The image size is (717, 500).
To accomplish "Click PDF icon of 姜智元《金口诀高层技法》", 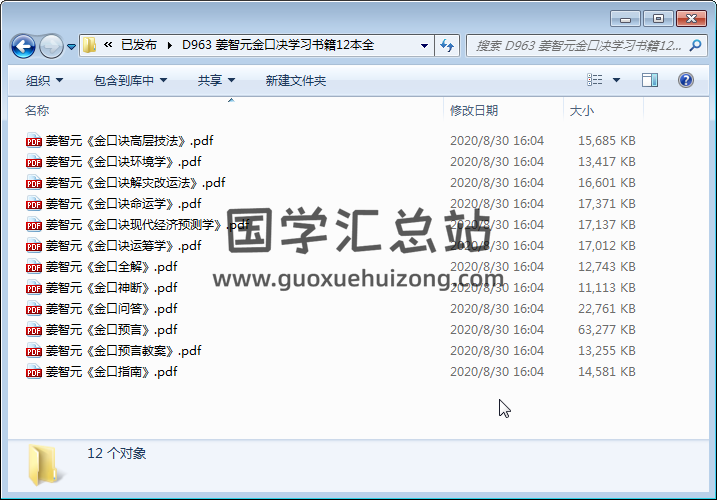I will click(34, 141).
